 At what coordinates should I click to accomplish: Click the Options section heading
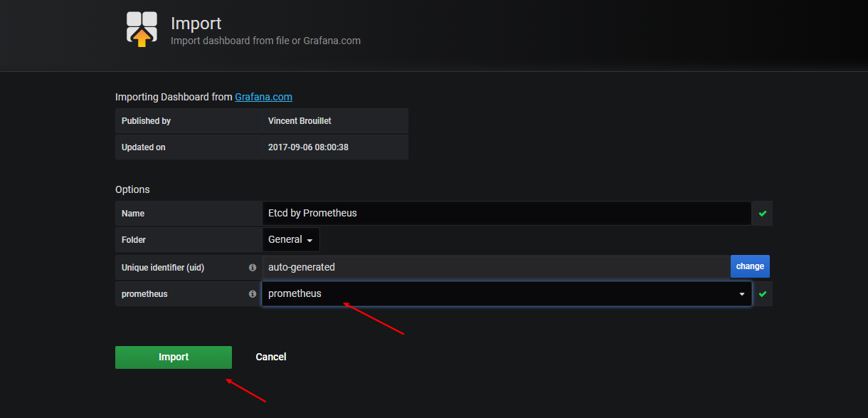tap(132, 189)
